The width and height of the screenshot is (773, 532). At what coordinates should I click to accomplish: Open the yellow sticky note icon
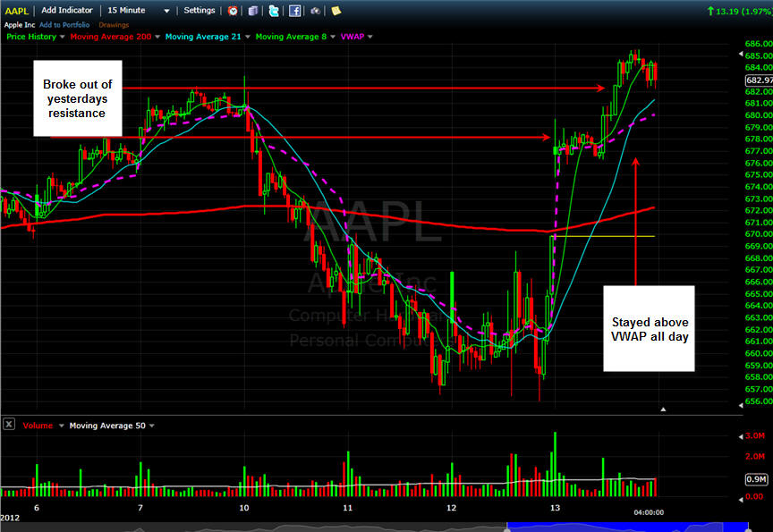pos(336,11)
